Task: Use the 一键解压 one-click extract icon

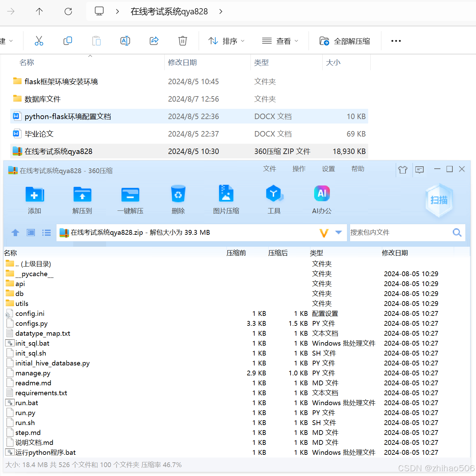Action: pyautogui.click(x=130, y=200)
